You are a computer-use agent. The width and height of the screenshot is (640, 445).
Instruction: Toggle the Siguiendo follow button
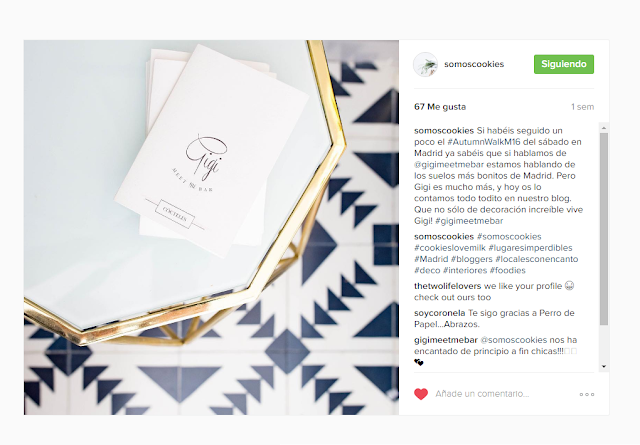point(564,64)
